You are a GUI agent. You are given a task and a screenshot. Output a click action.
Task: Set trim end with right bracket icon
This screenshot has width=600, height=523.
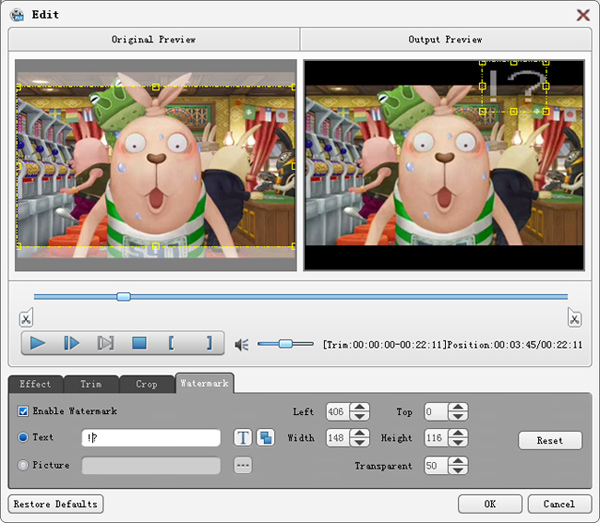tap(209, 343)
